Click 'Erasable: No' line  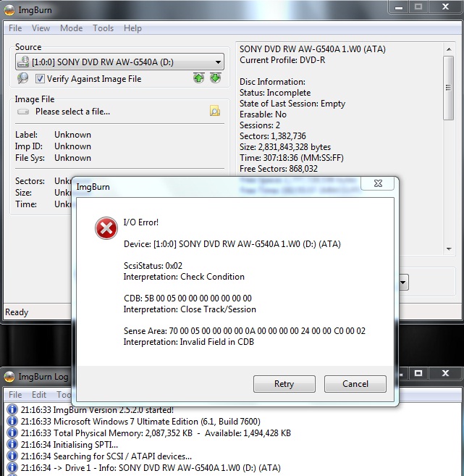(263, 114)
